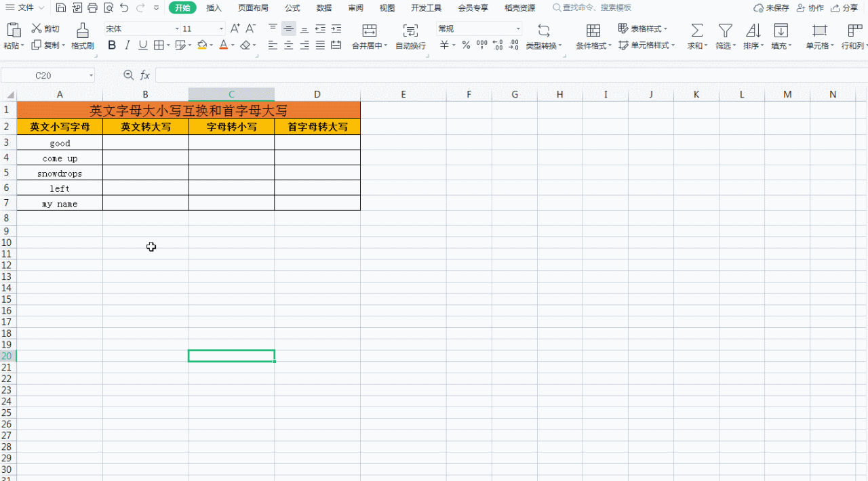Open font name dropdown (宋体)
Screen dimensions: 868x481
tap(178, 29)
